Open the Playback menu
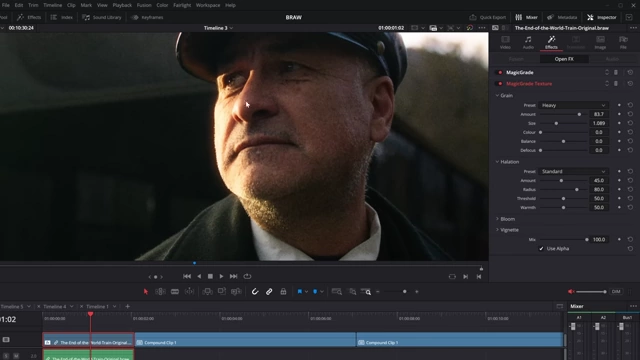The image size is (640, 360). (x=122, y=5)
